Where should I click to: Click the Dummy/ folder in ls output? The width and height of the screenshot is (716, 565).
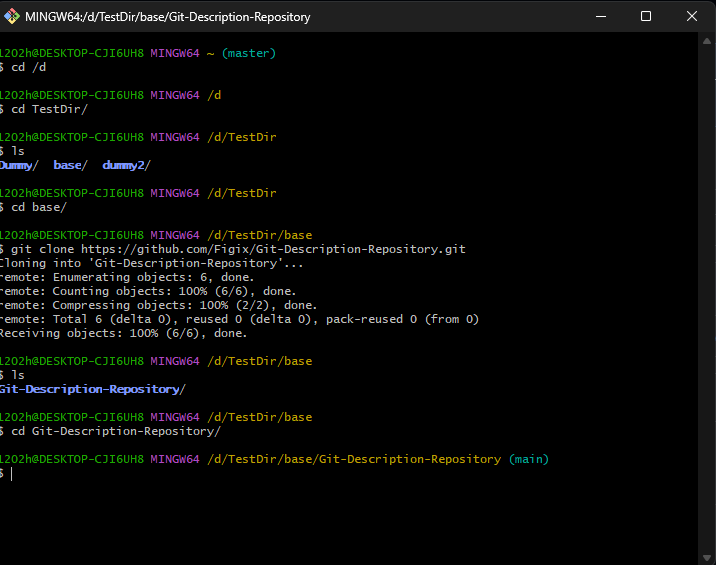pos(20,165)
